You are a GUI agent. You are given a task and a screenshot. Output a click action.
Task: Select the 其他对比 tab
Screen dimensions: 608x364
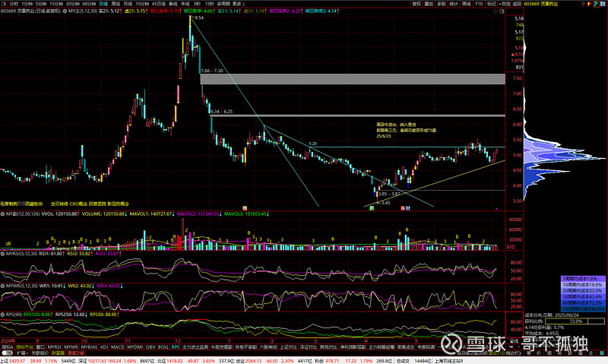[x=329, y=347]
